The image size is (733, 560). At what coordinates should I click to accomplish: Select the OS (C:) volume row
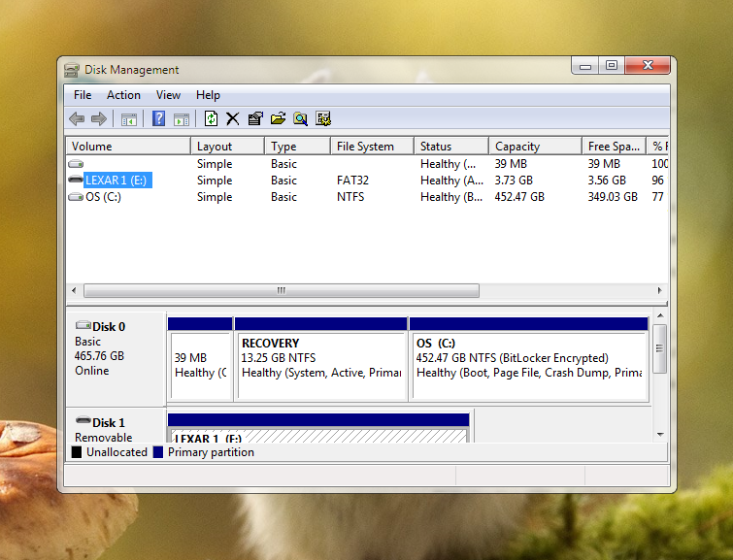pos(367,197)
